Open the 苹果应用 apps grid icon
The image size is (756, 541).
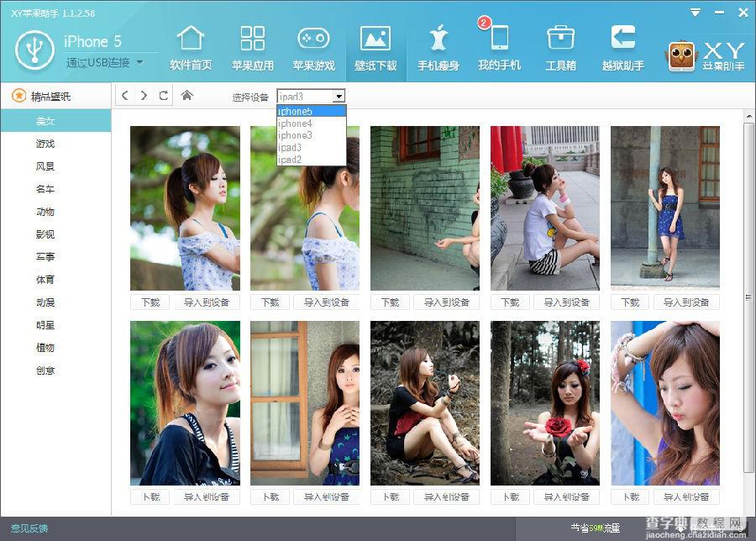pyautogui.click(x=253, y=39)
